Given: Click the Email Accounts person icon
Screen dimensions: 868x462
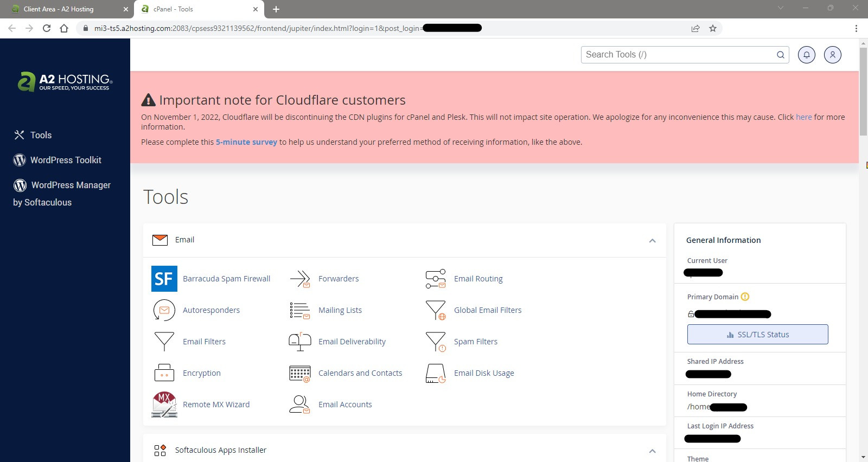Looking at the screenshot, I should [300, 405].
